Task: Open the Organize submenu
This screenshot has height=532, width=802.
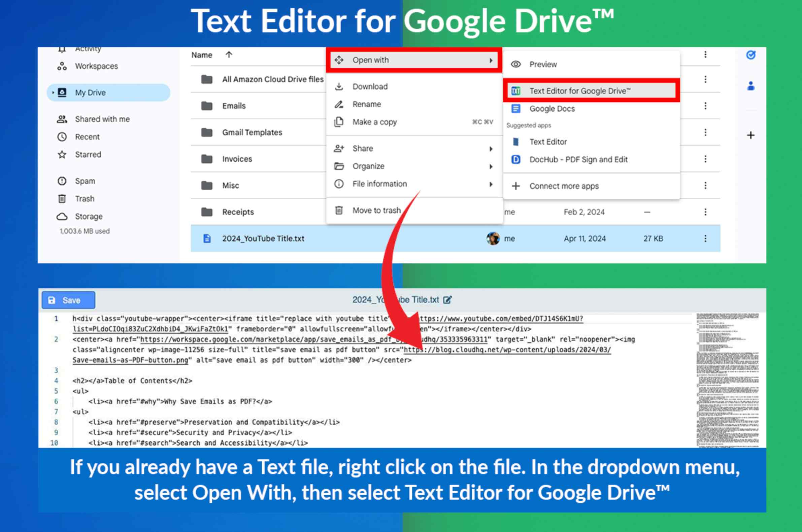Action: click(x=414, y=166)
